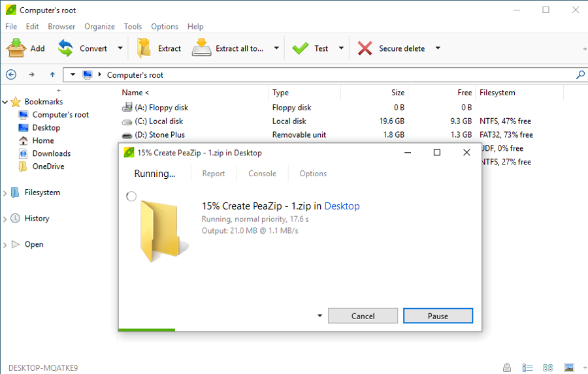
Task: Collapse the Bookmarks tree node
Action: (x=5, y=102)
